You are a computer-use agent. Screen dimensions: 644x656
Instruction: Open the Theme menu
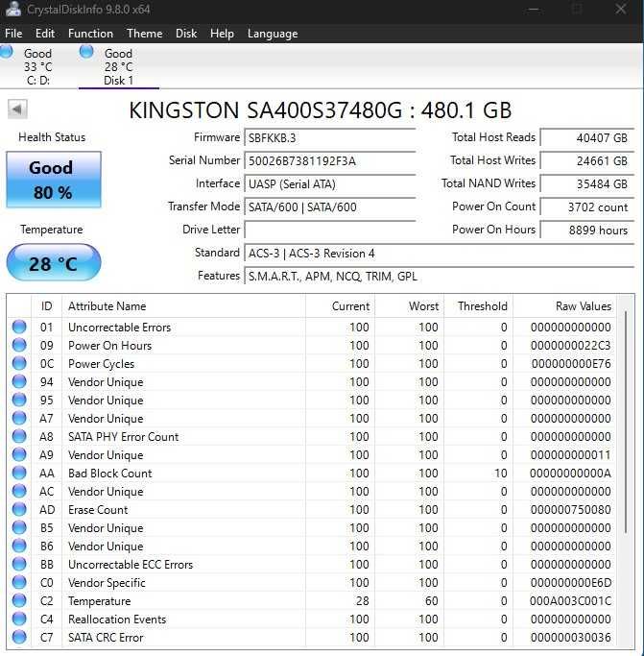tap(144, 34)
